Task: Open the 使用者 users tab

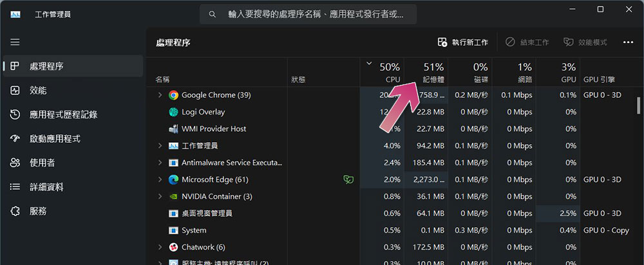Action: tap(73, 163)
